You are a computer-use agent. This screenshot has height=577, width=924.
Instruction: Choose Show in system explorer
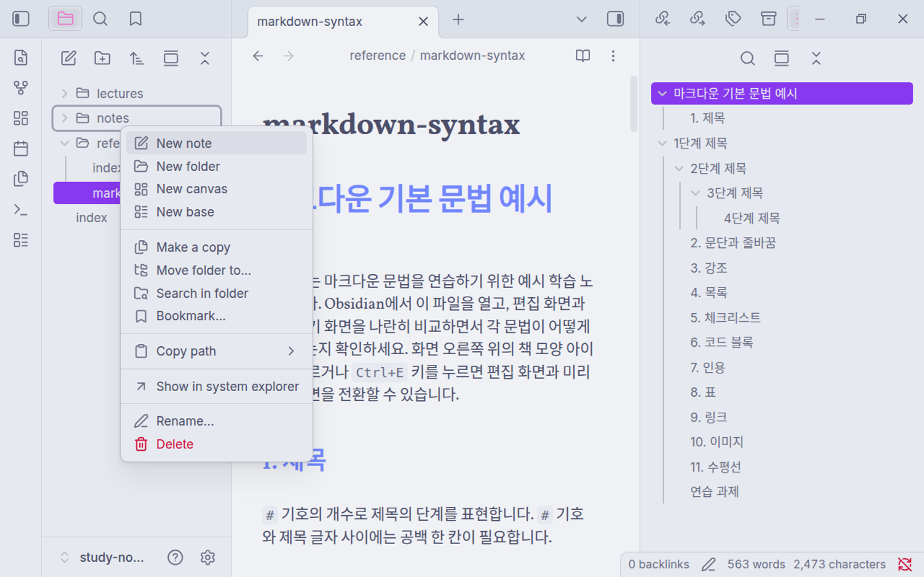point(217,387)
